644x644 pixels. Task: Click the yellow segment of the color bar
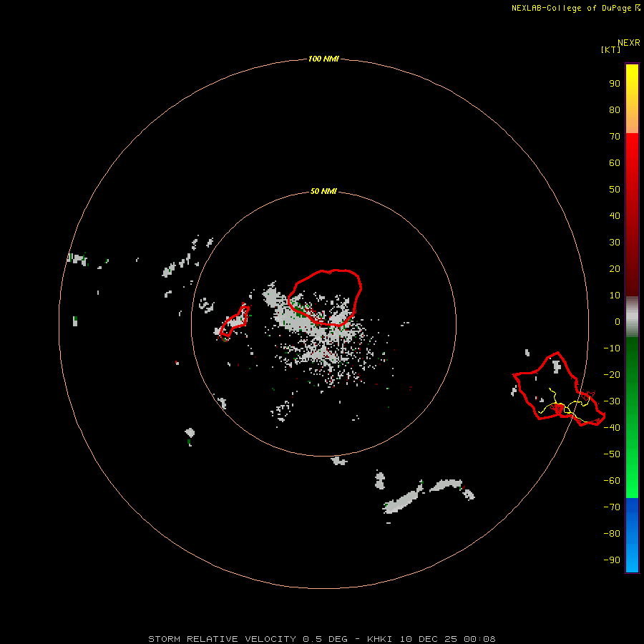(x=632, y=99)
